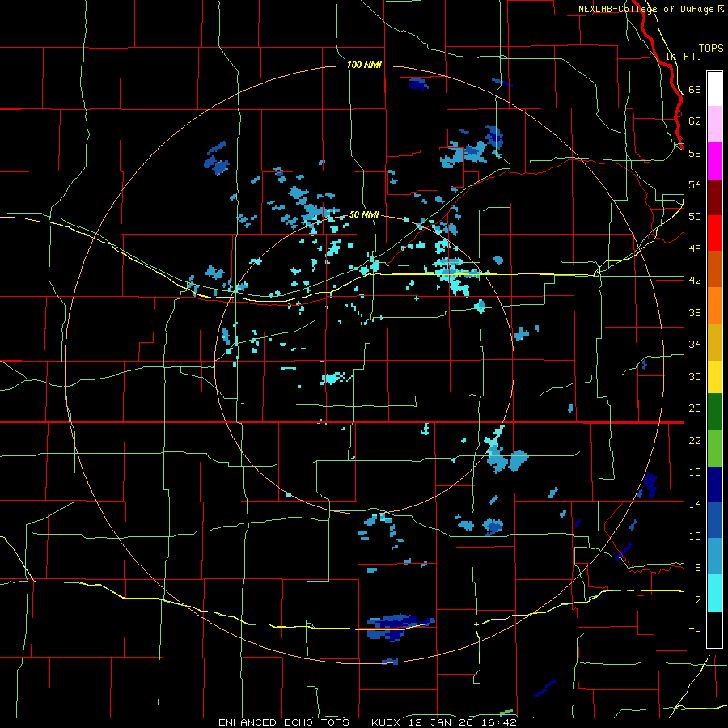The image size is (728, 728).
Task: Click the '12 JAN 26' date text
Action: (x=442, y=722)
